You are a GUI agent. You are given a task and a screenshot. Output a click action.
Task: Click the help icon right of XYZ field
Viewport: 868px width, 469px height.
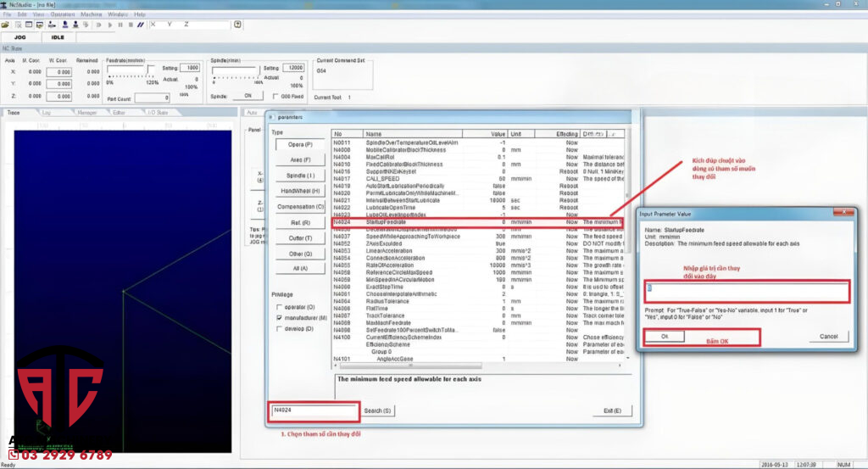237,25
